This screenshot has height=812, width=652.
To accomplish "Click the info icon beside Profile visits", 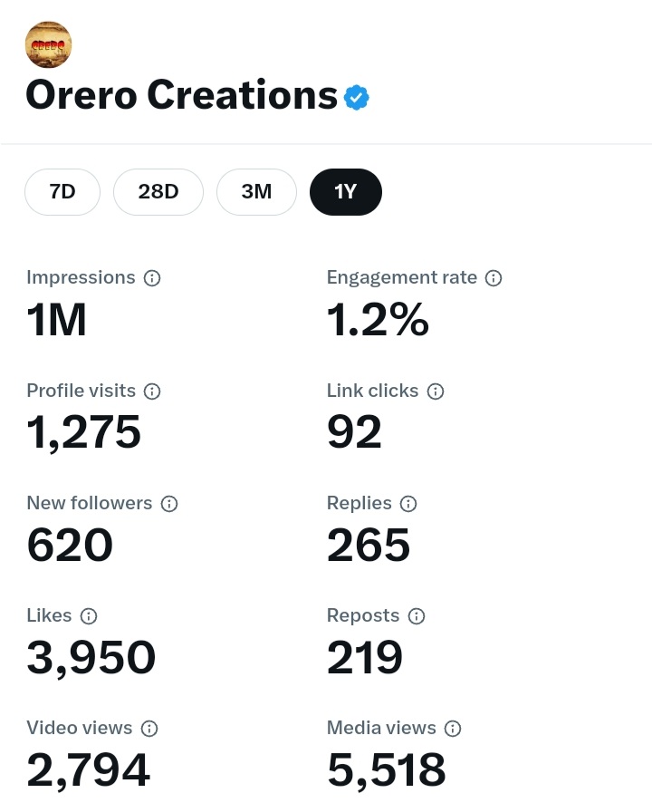I will pos(152,391).
